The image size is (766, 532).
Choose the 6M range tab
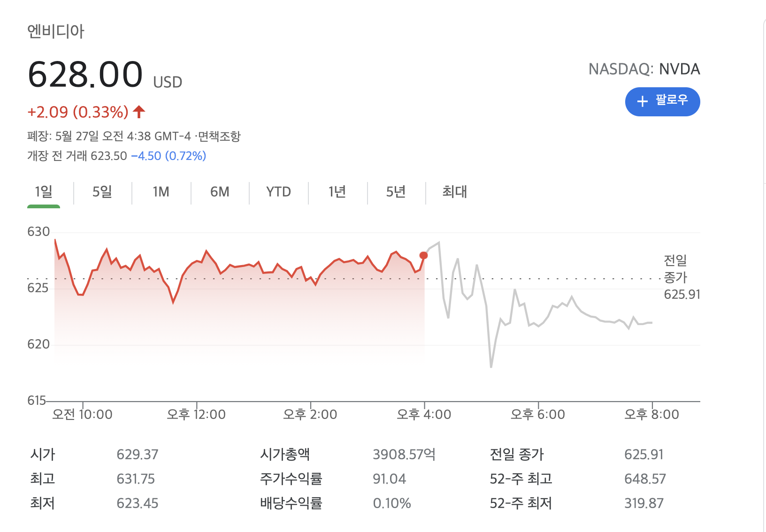pos(220,192)
